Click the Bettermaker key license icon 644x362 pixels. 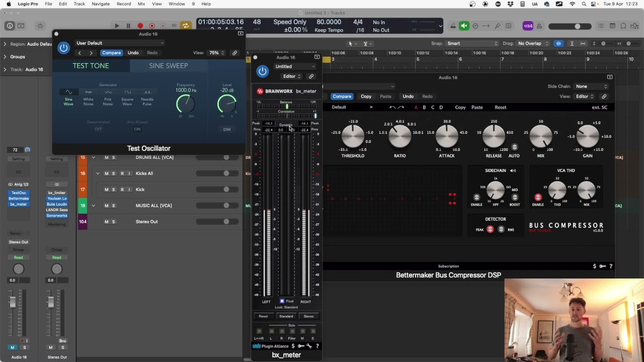pos(602,266)
